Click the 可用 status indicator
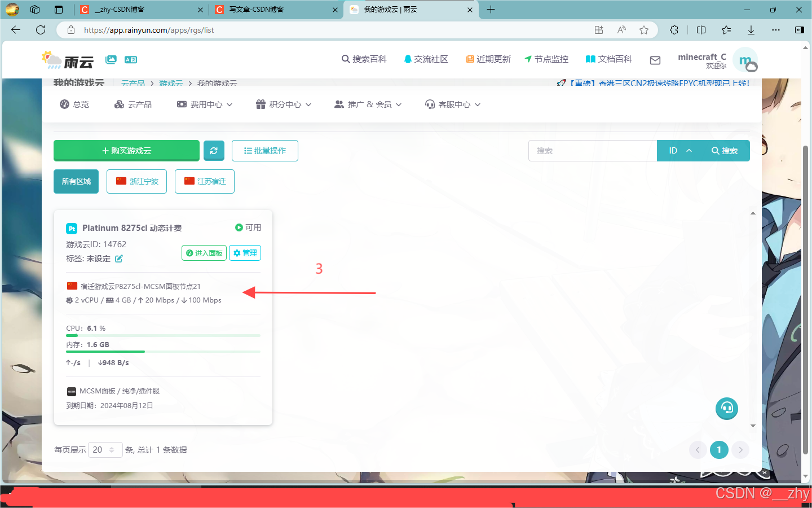Screen dimensions: 812x508 pos(248,227)
